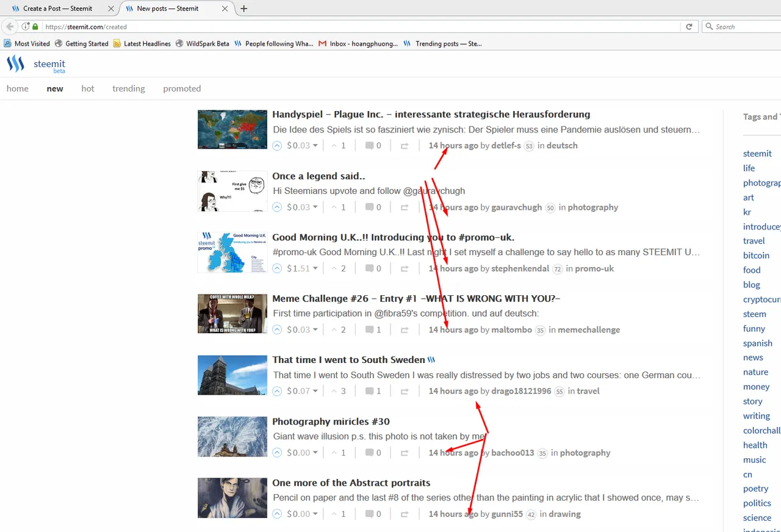
Task: Close the 'Create a Post — Steemit' tab
Action: [x=110, y=9]
